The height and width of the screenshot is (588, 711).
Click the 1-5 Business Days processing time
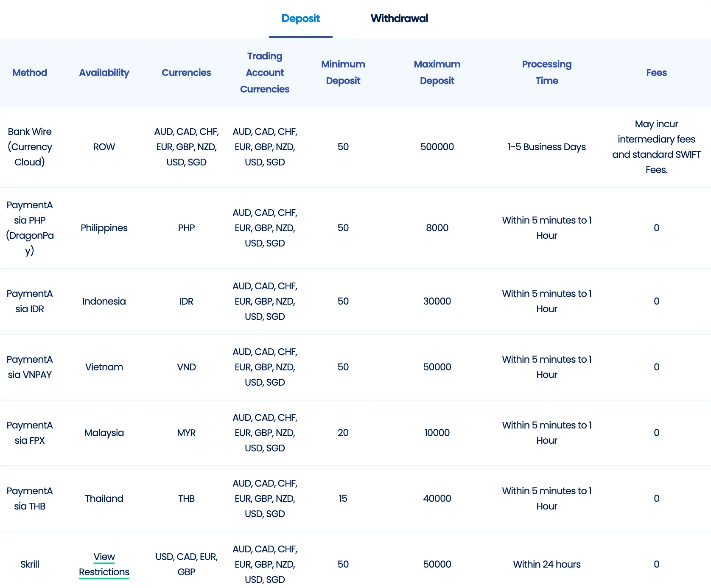[546, 147]
